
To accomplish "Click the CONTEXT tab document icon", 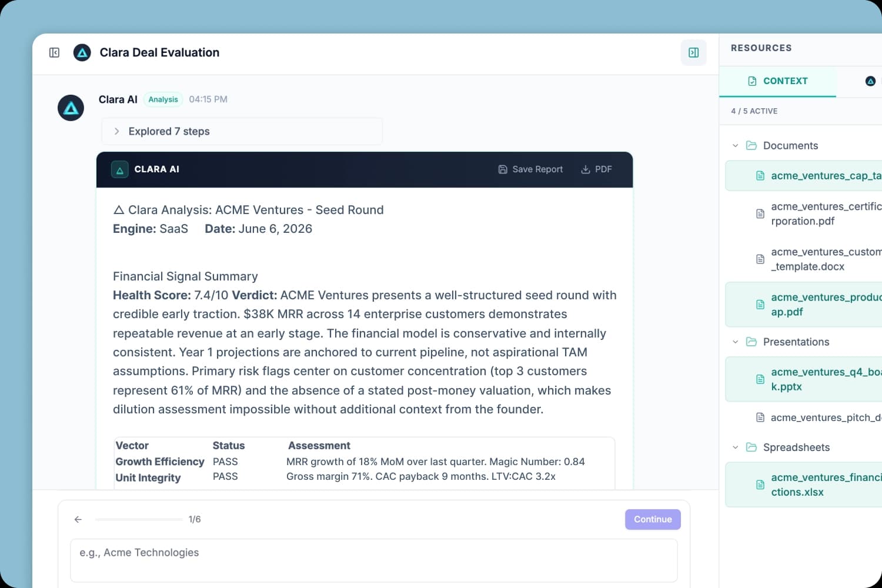I will click(752, 81).
